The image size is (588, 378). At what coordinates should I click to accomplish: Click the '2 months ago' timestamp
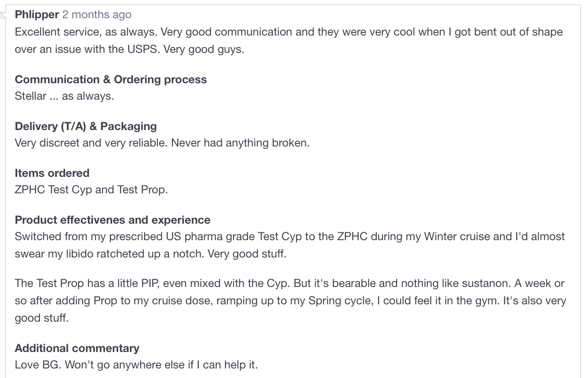(97, 15)
